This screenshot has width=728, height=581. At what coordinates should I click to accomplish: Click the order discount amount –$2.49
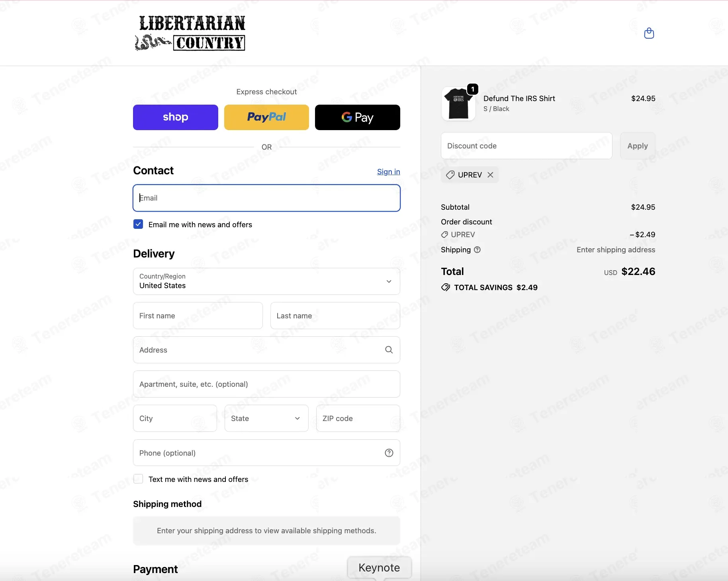(642, 234)
